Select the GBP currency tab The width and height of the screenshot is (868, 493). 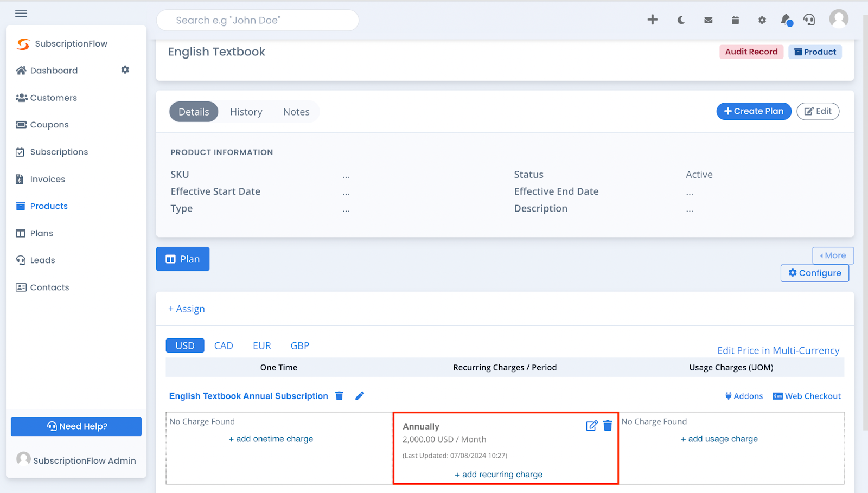tap(300, 345)
